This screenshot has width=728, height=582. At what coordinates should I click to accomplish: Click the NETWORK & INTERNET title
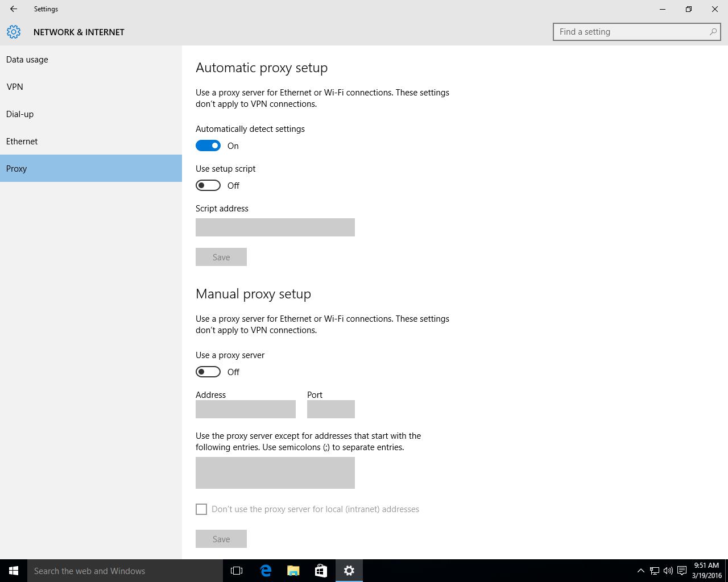coord(79,32)
